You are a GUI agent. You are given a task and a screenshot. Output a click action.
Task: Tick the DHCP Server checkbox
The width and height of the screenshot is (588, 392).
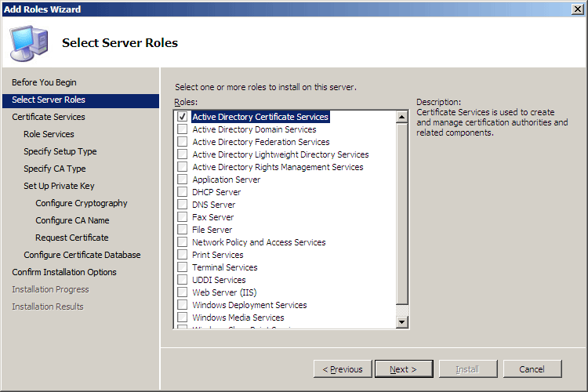(182, 192)
